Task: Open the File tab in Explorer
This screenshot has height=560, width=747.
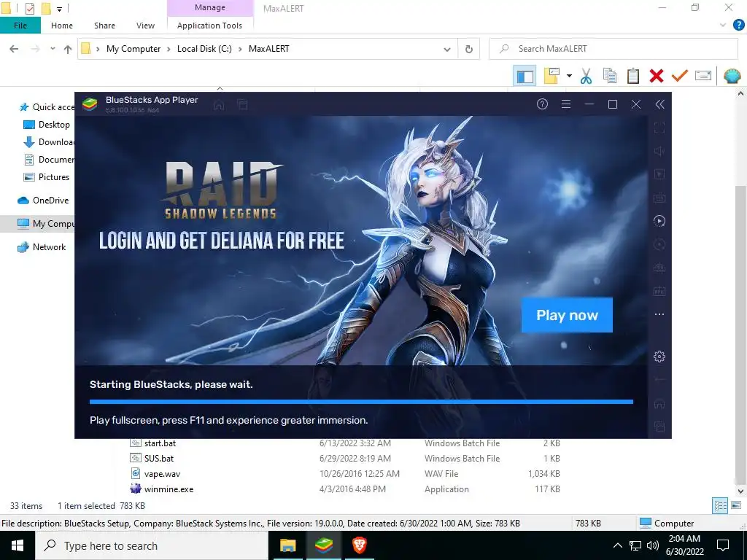Action: [20, 26]
